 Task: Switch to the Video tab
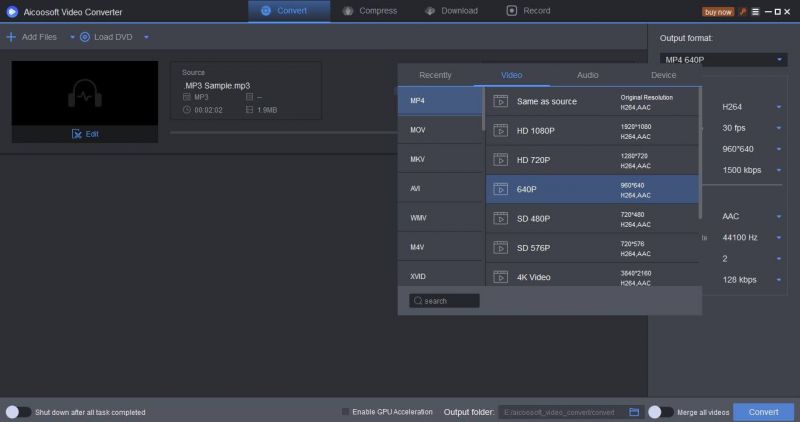[x=511, y=75]
